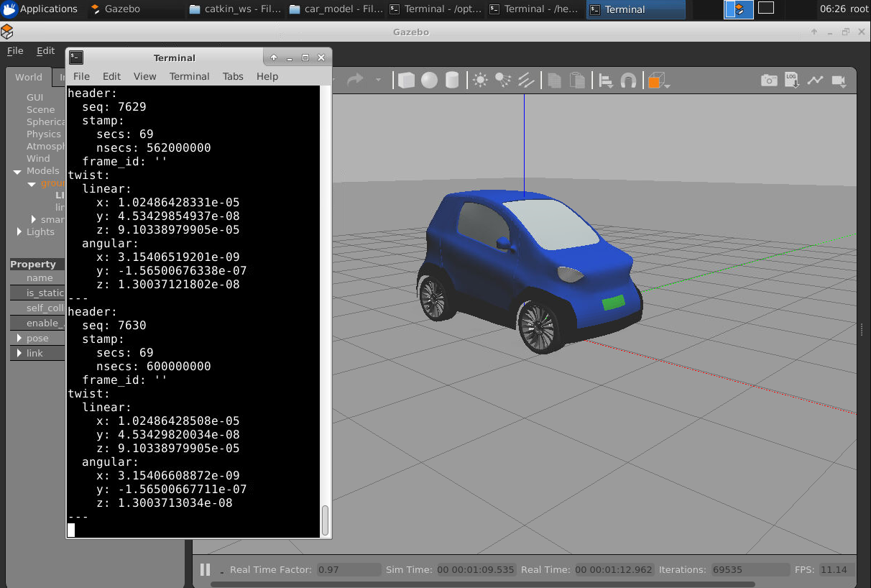The height and width of the screenshot is (588, 871).
Task: Open Terminal's View menu
Action: [144, 76]
